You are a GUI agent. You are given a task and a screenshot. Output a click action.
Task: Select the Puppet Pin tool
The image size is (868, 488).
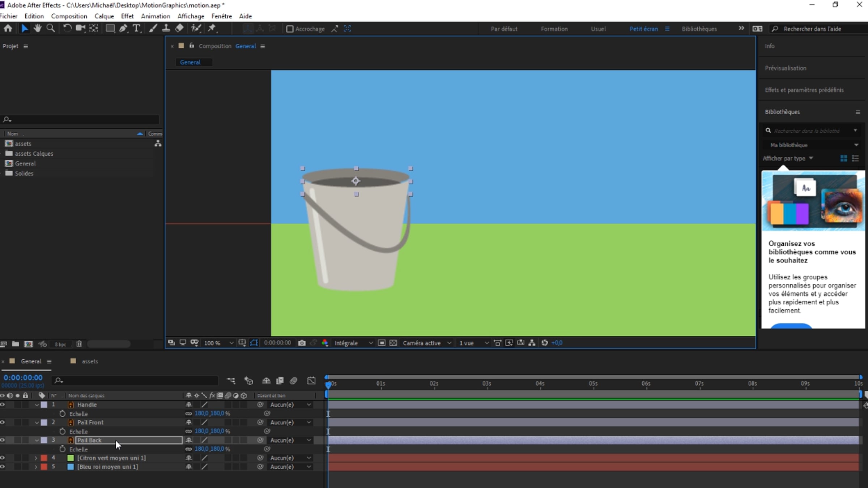pos(212,28)
